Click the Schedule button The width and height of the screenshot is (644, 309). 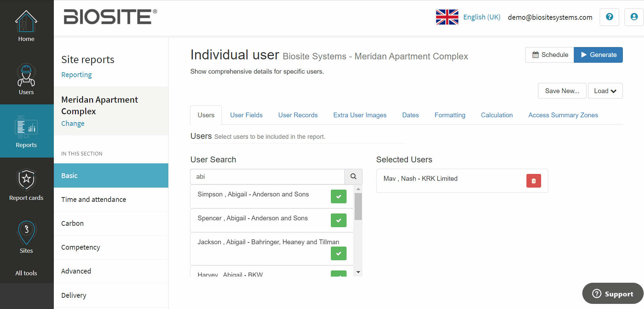tap(550, 55)
